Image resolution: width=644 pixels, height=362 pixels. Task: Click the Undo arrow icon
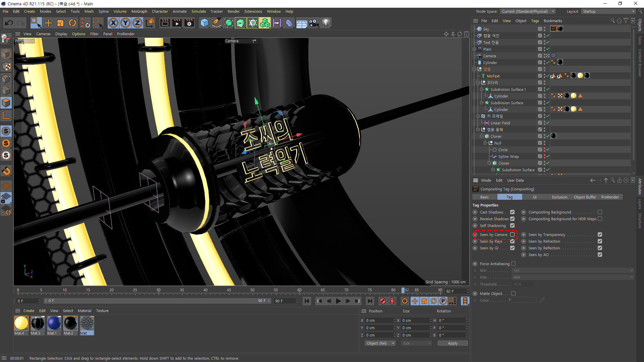tap(9, 23)
